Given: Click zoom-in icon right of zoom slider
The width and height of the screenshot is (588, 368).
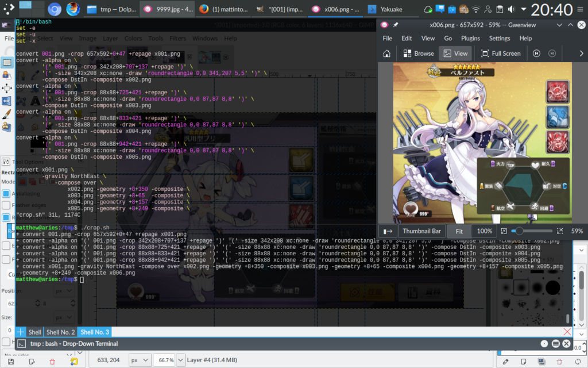Looking at the screenshot, I should point(560,231).
